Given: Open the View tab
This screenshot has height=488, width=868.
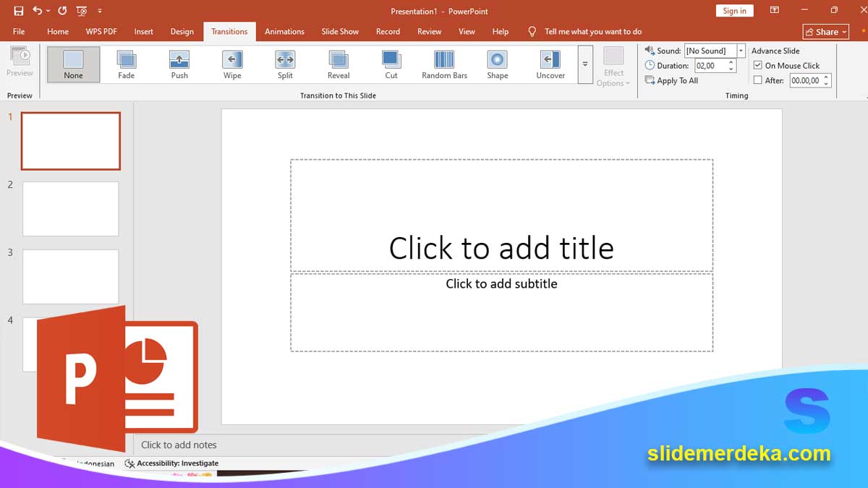Looking at the screenshot, I should coord(467,32).
